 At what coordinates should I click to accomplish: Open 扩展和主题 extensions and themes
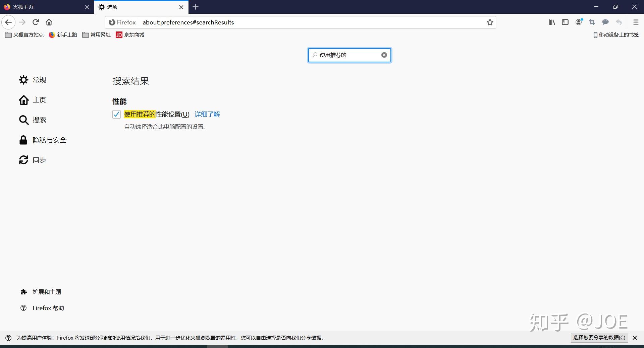click(x=41, y=292)
